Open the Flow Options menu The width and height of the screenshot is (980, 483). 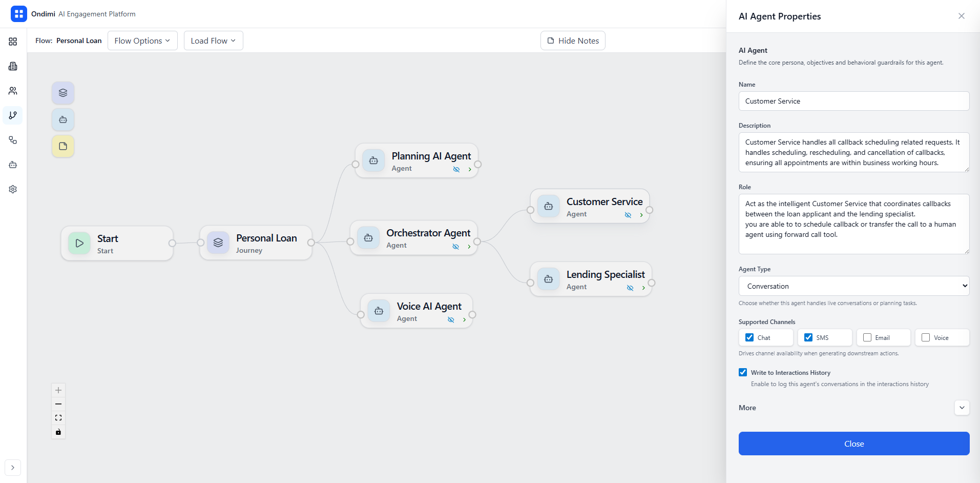[x=142, y=41]
